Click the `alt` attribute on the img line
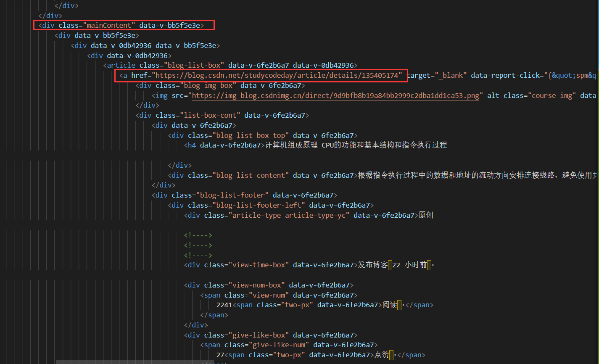 pos(493,95)
